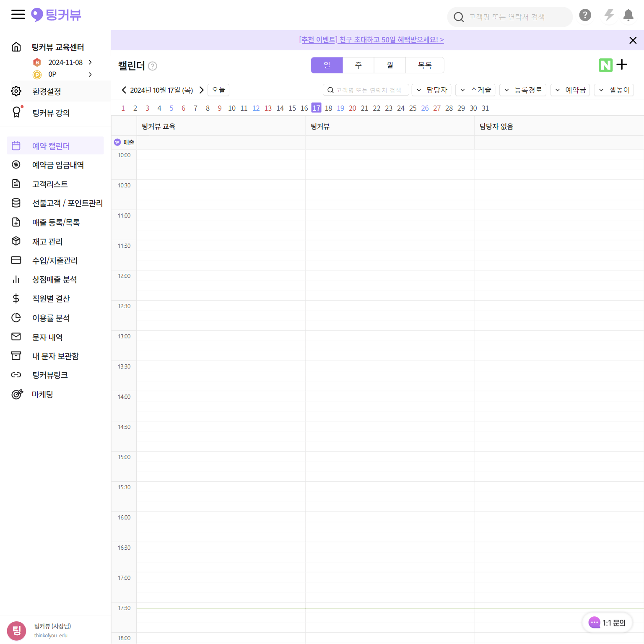Select day 26 in date strip
The width and height of the screenshot is (644, 644).
coord(425,108)
